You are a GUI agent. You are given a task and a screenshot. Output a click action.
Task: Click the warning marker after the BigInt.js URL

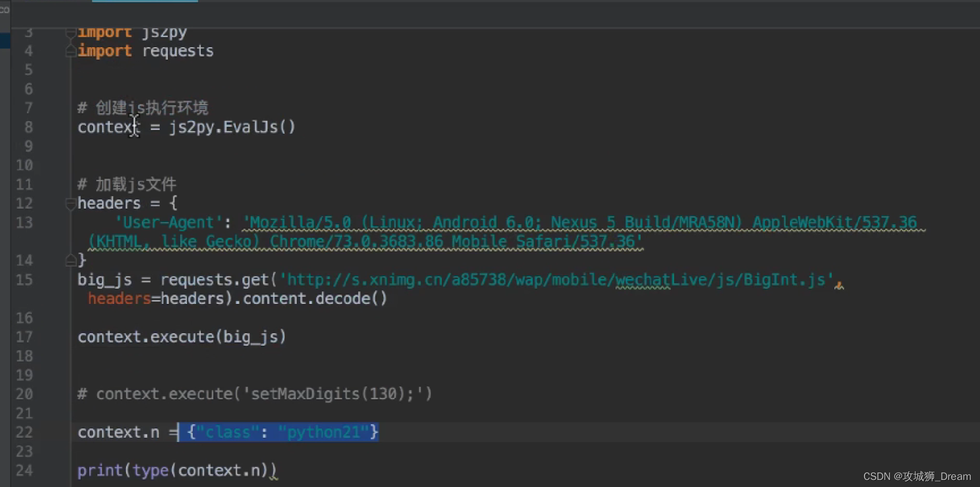point(839,285)
